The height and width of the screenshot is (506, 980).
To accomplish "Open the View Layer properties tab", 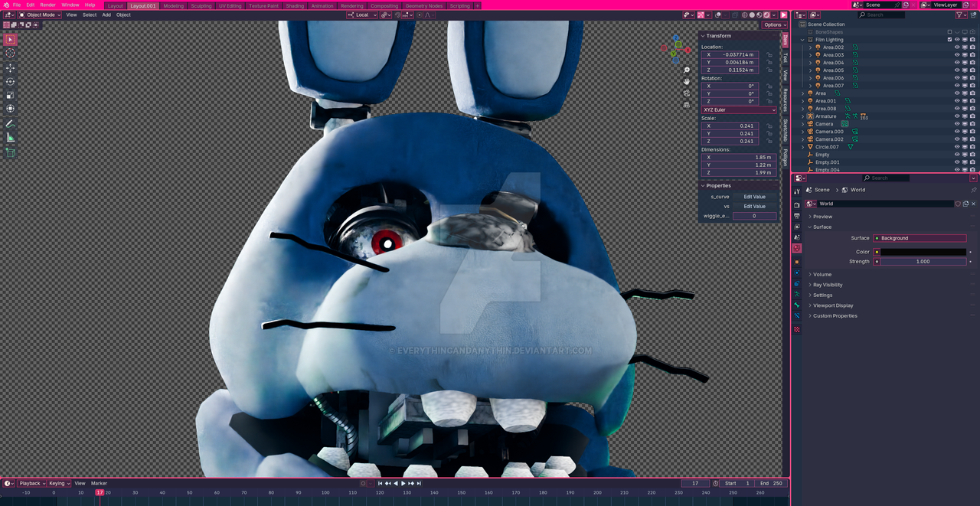I will coord(797,227).
